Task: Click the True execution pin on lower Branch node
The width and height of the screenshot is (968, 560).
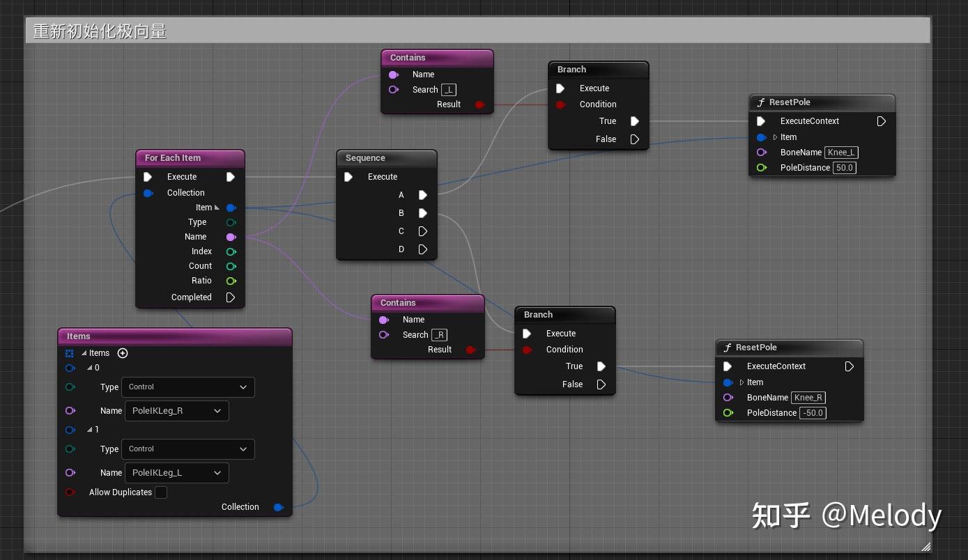Action: tap(601, 366)
